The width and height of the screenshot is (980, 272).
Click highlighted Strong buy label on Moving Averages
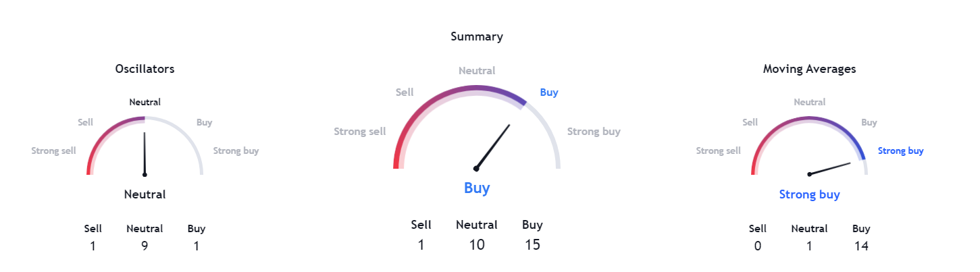point(900,151)
